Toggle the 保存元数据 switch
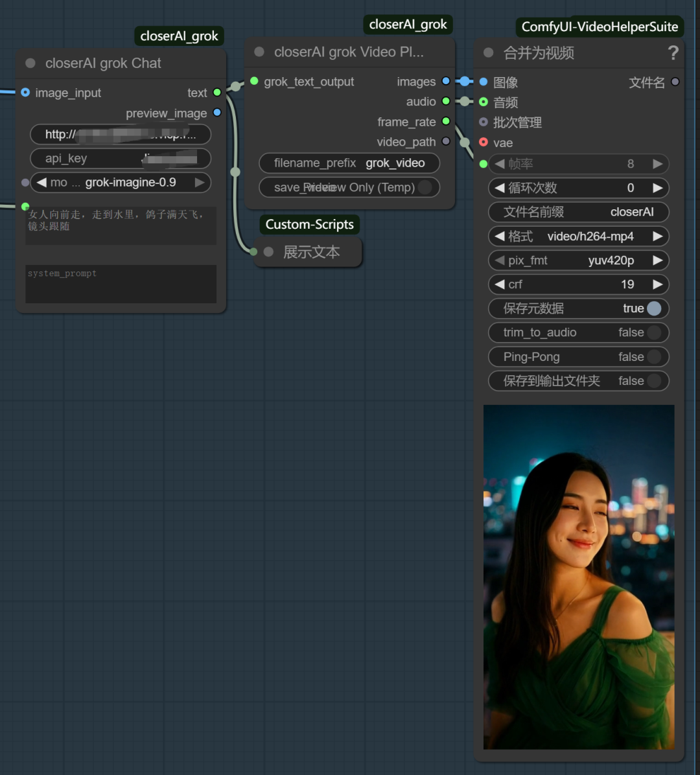This screenshot has height=775, width=700. (x=654, y=308)
